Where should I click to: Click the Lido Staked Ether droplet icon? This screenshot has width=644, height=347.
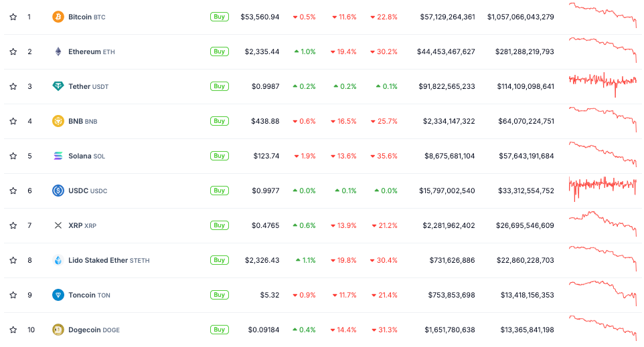[x=58, y=260]
